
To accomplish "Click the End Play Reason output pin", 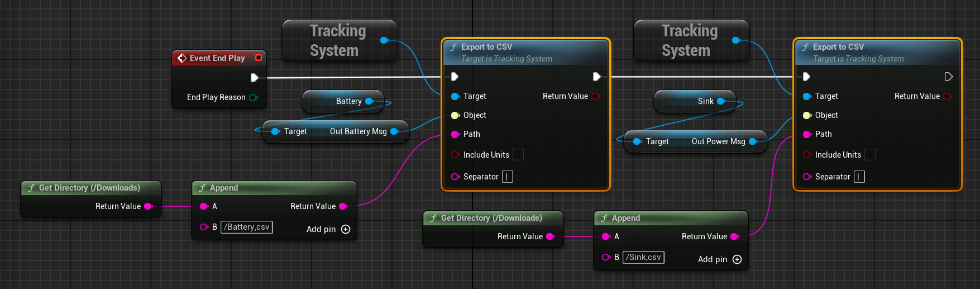I will pos(253,97).
